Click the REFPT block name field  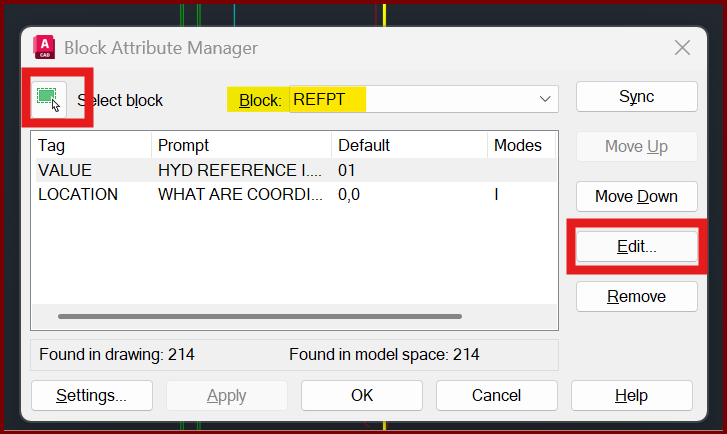[424, 99]
